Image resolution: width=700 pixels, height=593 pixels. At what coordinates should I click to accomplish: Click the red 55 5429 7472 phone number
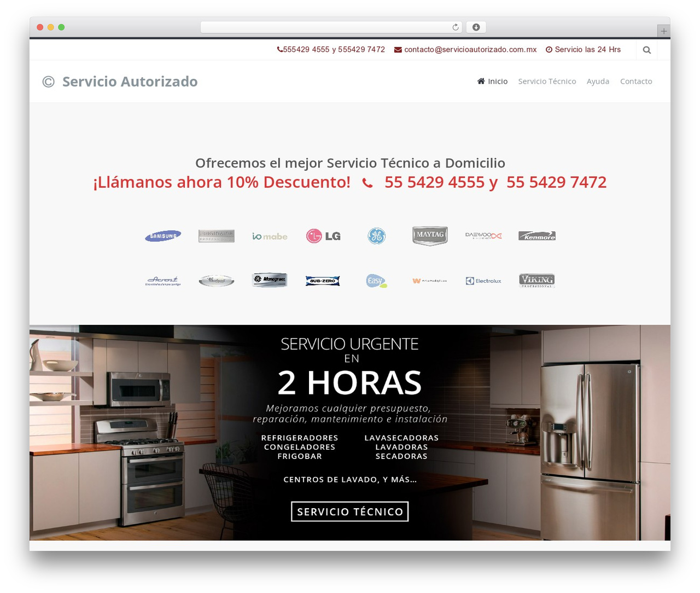(556, 182)
